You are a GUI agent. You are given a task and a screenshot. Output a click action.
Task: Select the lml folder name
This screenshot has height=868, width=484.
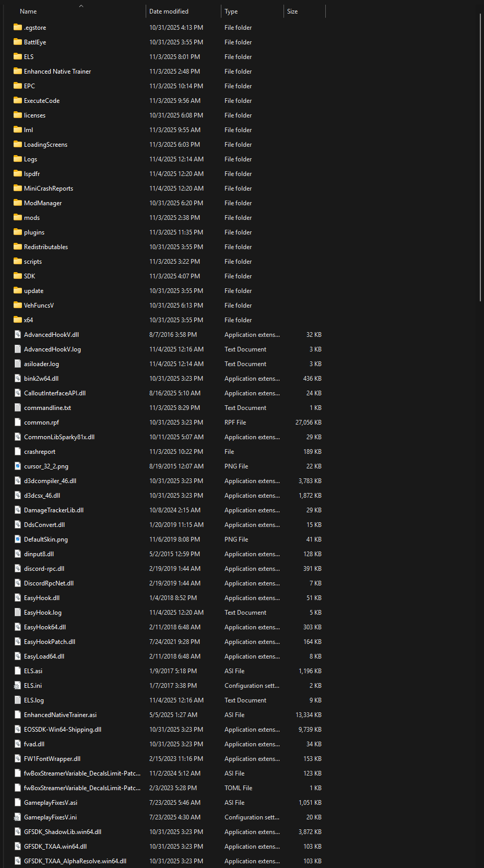coord(28,130)
